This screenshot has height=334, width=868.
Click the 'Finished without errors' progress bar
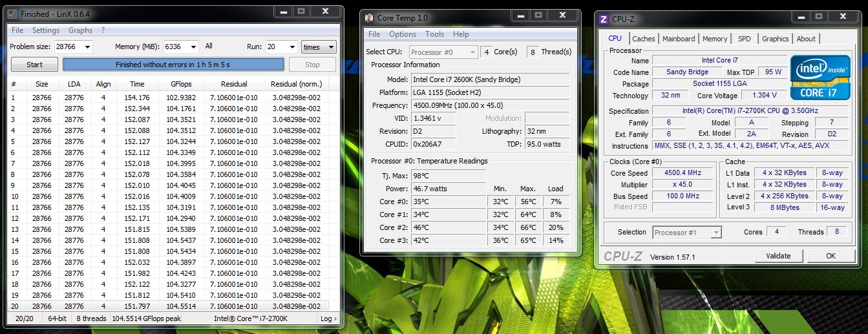click(x=173, y=65)
